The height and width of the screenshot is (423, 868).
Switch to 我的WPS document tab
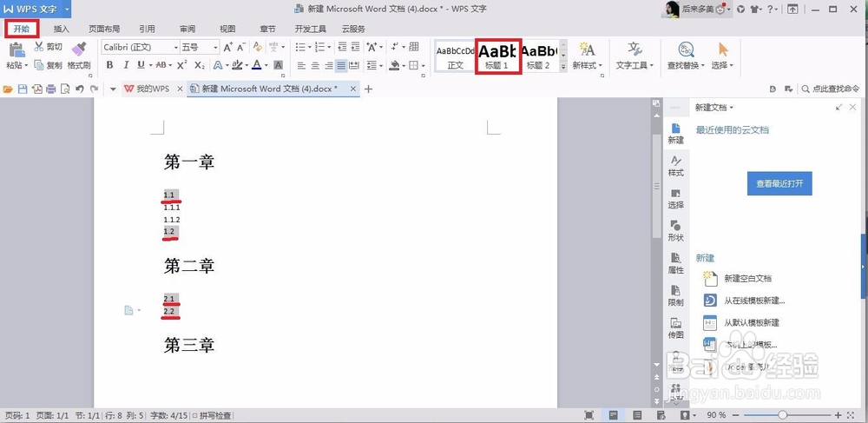[153, 89]
